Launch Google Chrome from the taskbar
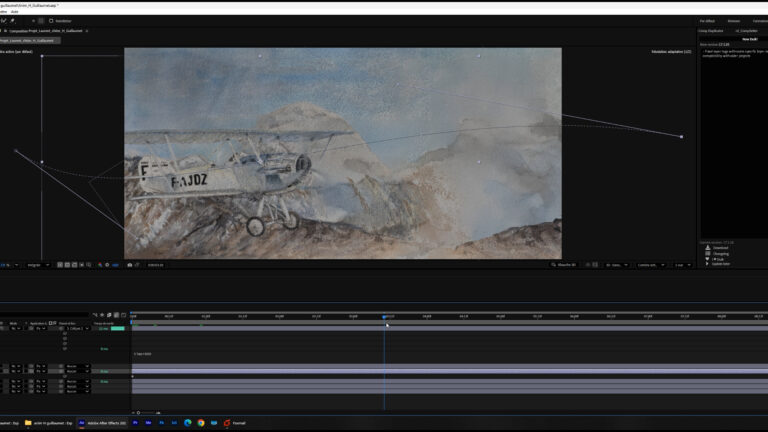This screenshot has width=768, height=432. pyautogui.click(x=201, y=423)
